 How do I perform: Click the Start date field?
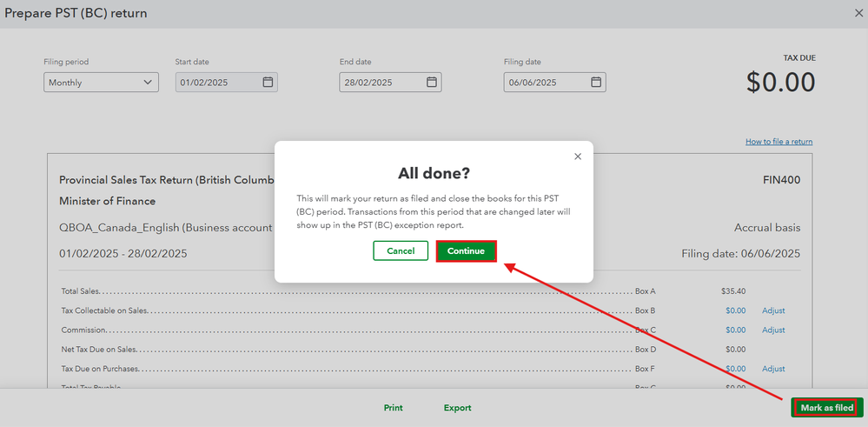[227, 83]
